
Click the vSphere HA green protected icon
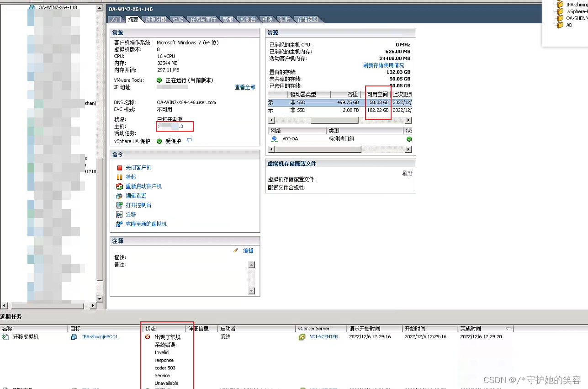click(159, 141)
